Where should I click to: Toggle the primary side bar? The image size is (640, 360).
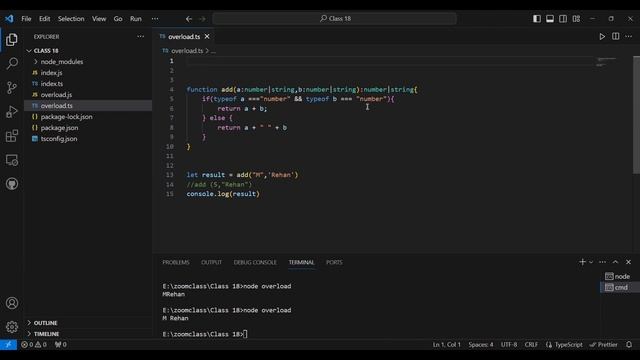(x=537, y=18)
